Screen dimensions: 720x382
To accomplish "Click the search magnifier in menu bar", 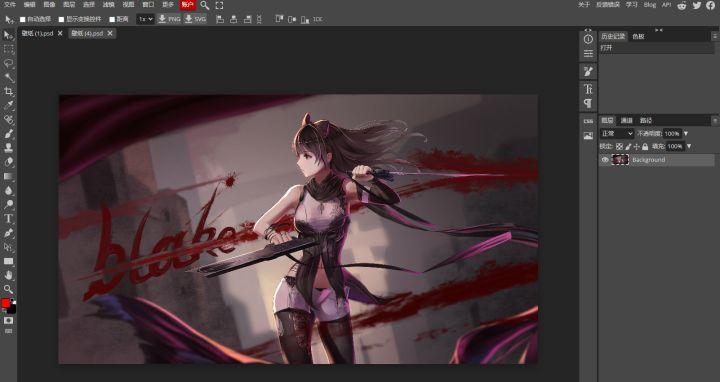I will (205, 5).
